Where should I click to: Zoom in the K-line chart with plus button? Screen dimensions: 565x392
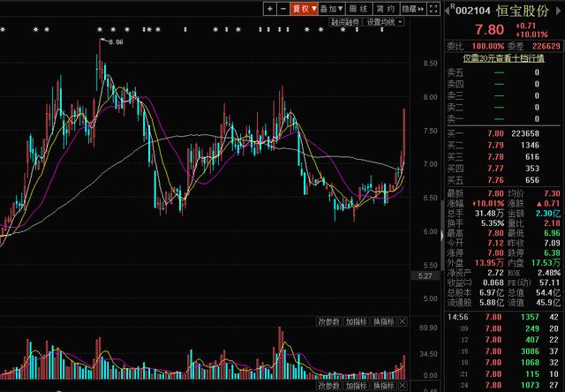270,9
